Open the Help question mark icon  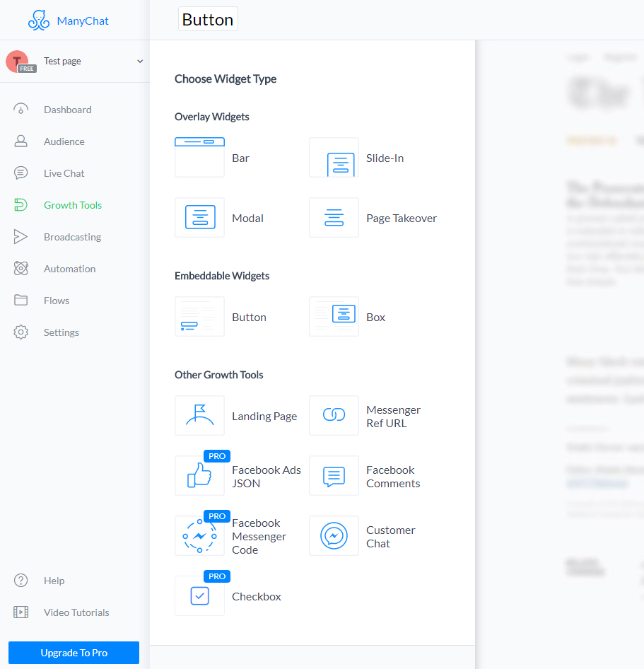[x=21, y=581]
